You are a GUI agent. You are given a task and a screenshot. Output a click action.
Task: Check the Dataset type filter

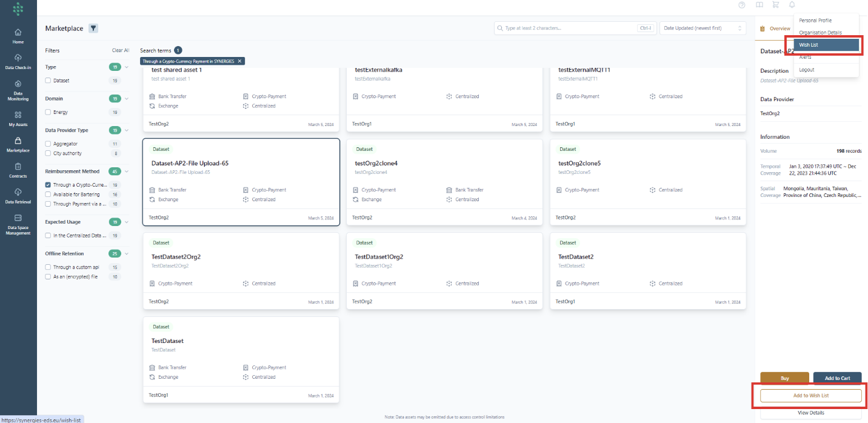(48, 81)
